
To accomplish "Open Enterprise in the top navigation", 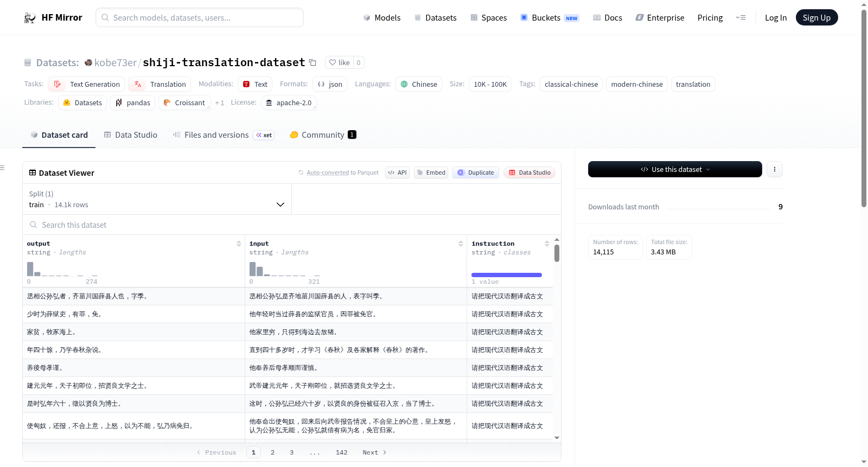I will coord(660,17).
